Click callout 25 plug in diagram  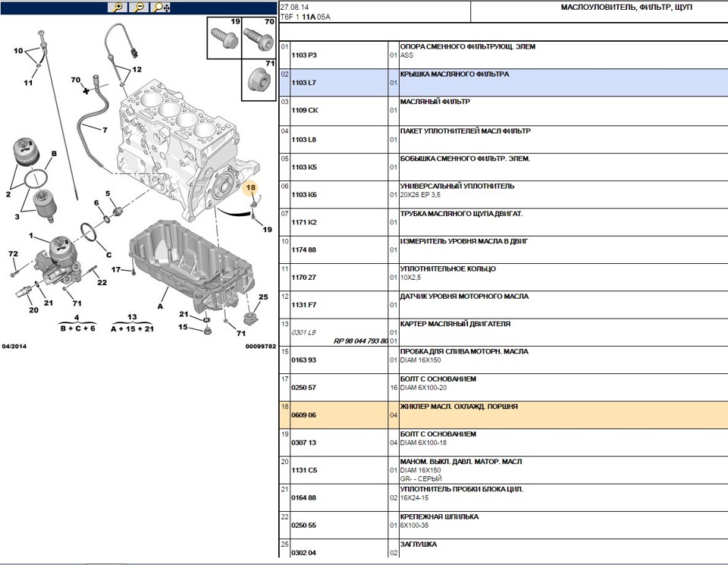263,297
